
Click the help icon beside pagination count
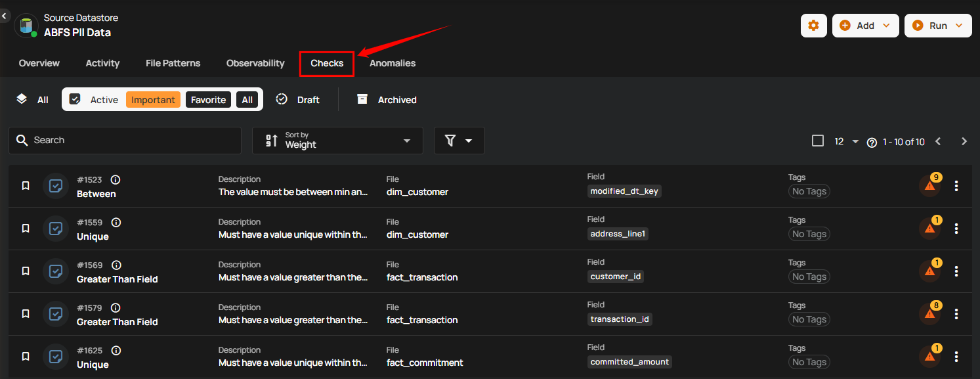(872, 143)
